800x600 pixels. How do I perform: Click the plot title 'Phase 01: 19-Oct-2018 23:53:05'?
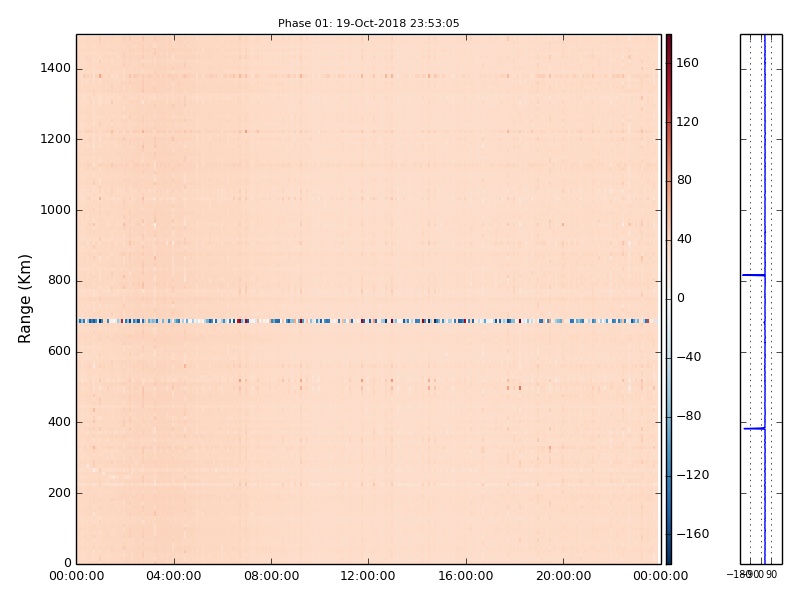(368, 23)
